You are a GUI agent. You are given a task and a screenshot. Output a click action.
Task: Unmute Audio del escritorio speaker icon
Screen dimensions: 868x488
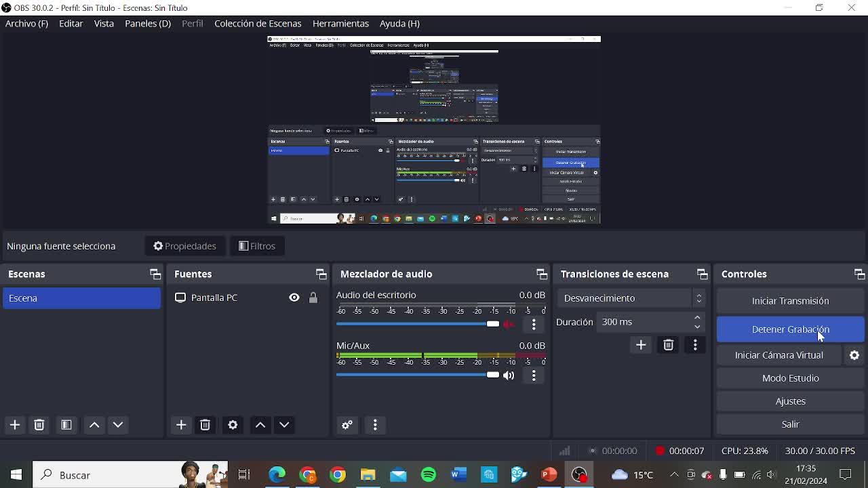[509, 325]
